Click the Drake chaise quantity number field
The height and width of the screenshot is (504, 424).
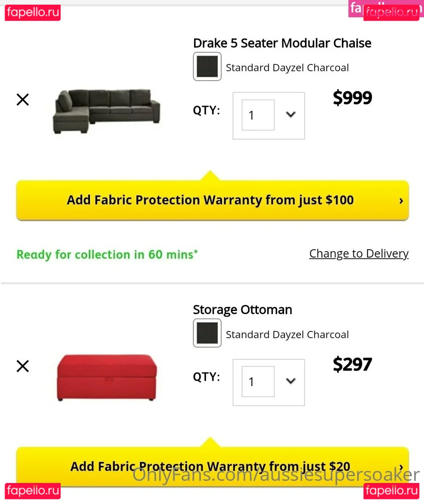coord(257,115)
